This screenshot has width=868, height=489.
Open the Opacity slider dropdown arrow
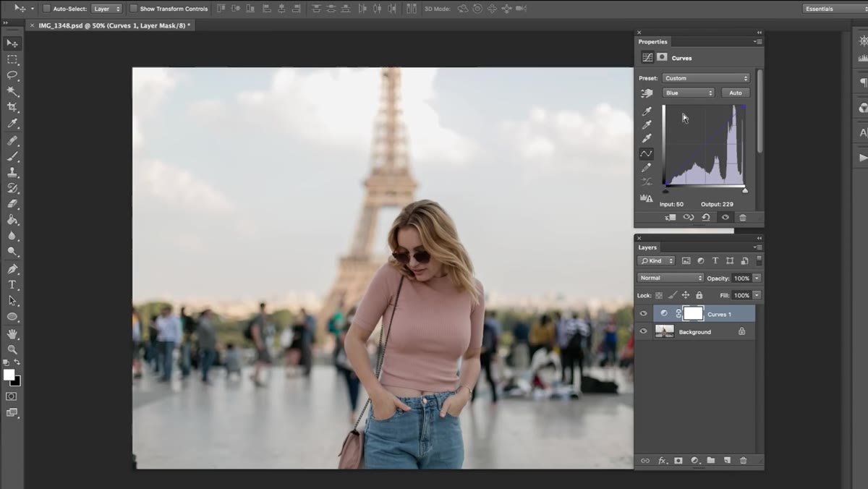(757, 278)
